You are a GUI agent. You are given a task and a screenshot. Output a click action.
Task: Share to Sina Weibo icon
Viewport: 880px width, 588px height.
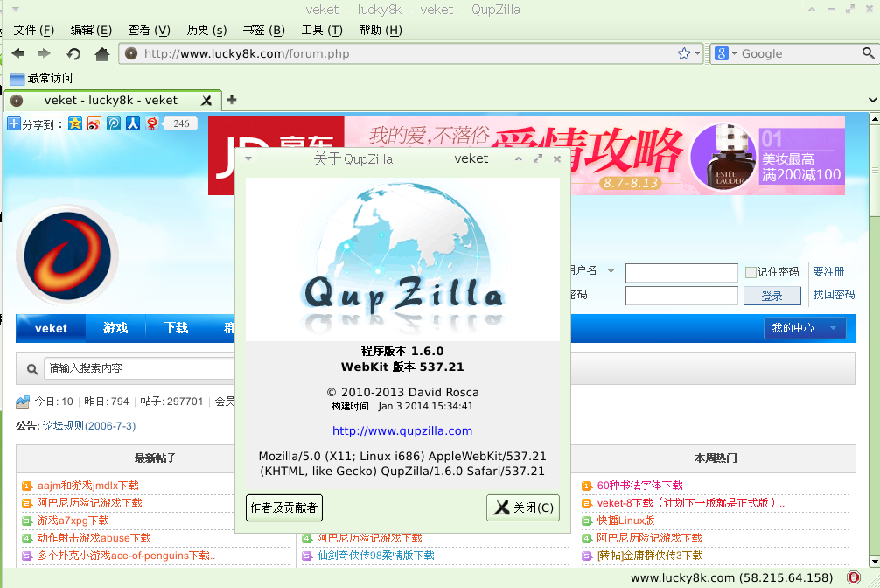94,123
